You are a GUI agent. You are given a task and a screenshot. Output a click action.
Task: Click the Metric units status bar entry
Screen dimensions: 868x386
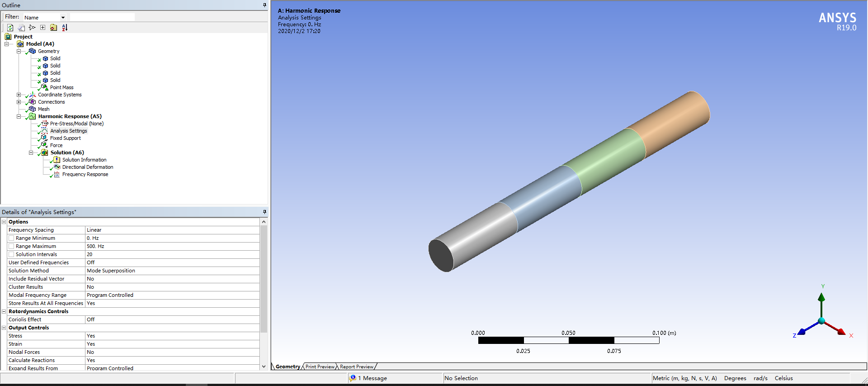[x=685, y=378]
